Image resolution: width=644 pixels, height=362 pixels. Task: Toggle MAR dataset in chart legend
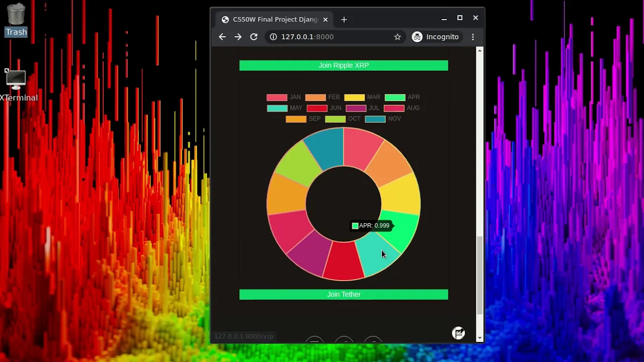(x=362, y=97)
